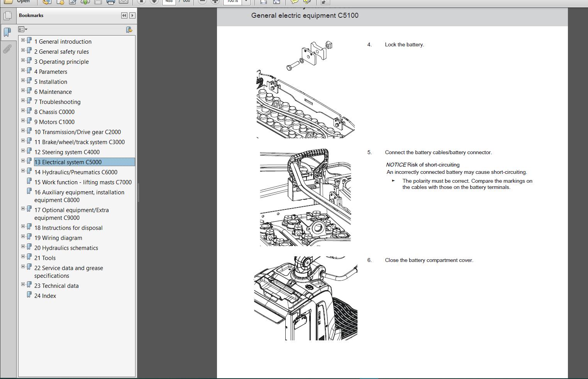Expand the 7 Troubleshooting bookmark

pos(23,100)
